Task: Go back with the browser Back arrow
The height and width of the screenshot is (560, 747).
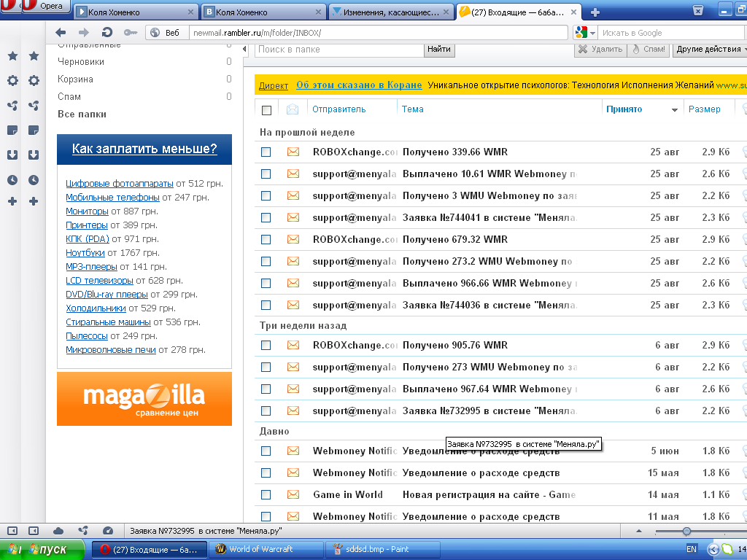Action: point(61,32)
